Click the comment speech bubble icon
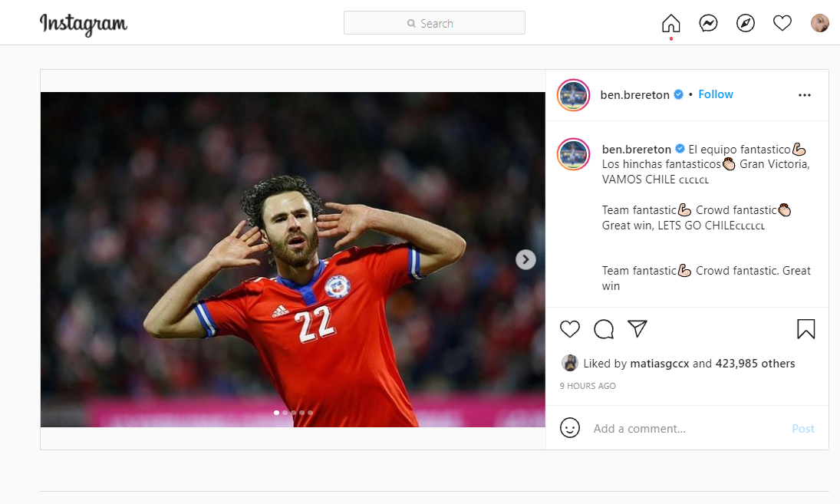 604,329
